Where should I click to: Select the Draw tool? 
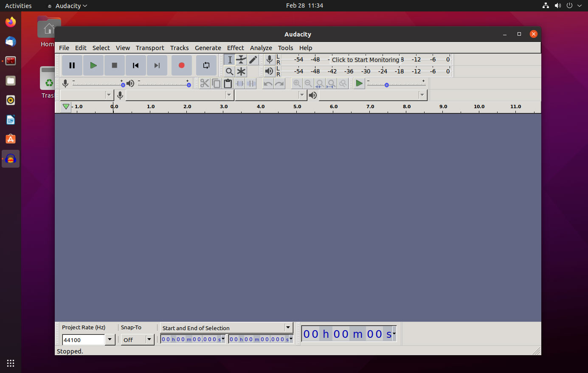point(253,60)
